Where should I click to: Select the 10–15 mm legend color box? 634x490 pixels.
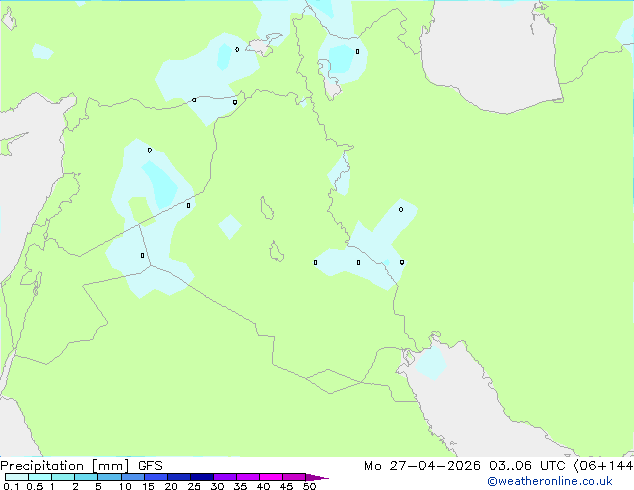(132, 477)
